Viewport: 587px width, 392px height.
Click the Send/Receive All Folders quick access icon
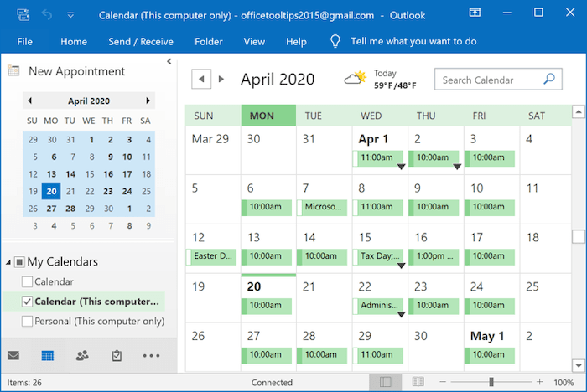click(23, 15)
